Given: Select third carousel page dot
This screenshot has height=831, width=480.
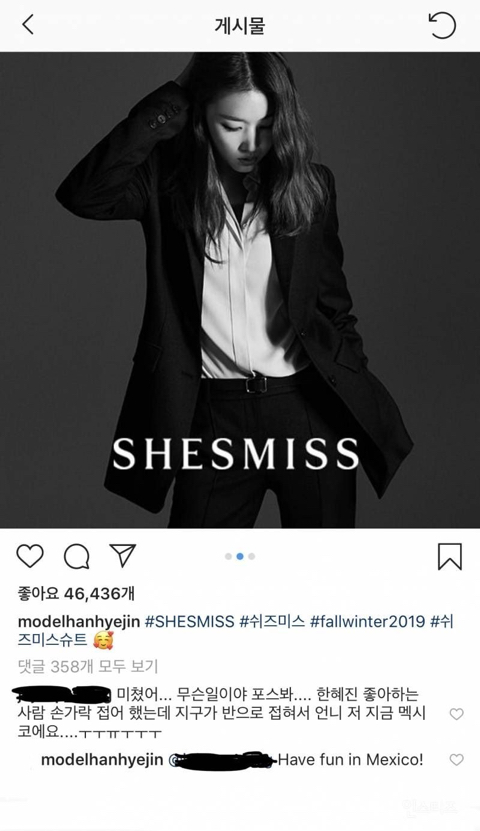Looking at the screenshot, I should 252,556.
